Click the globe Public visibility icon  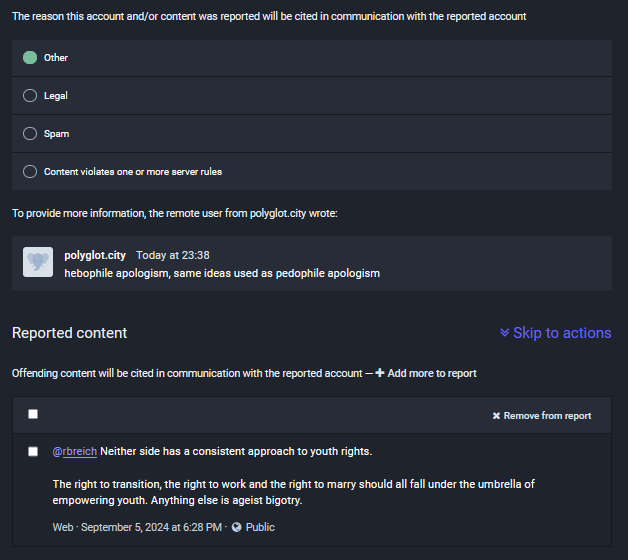pos(237,527)
